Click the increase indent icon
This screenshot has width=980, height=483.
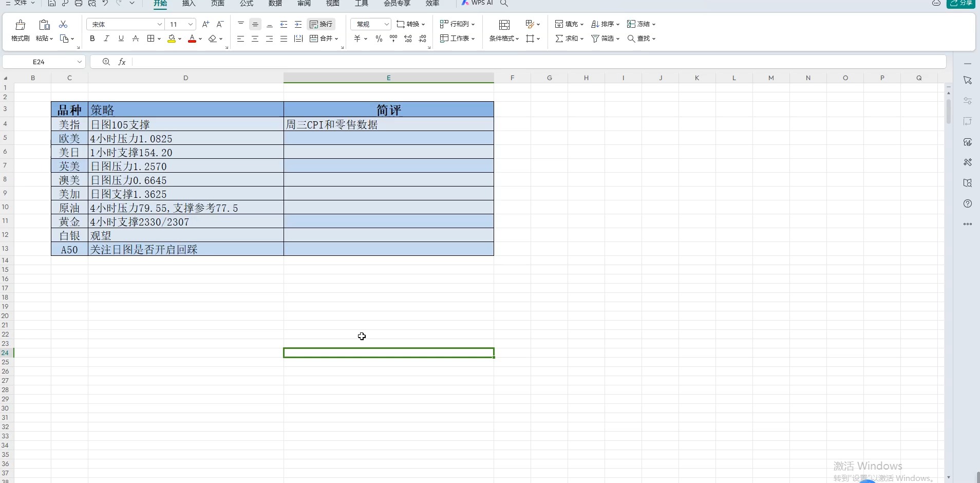(298, 24)
